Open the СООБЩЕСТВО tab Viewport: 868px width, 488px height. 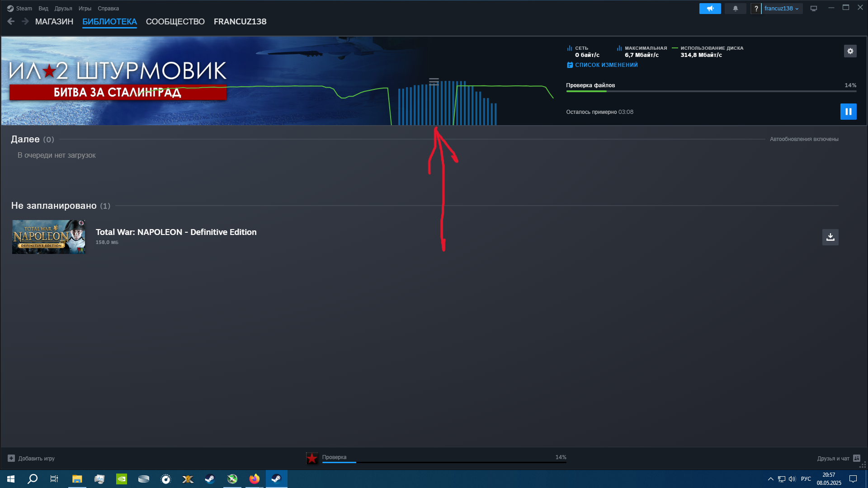pos(175,22)
